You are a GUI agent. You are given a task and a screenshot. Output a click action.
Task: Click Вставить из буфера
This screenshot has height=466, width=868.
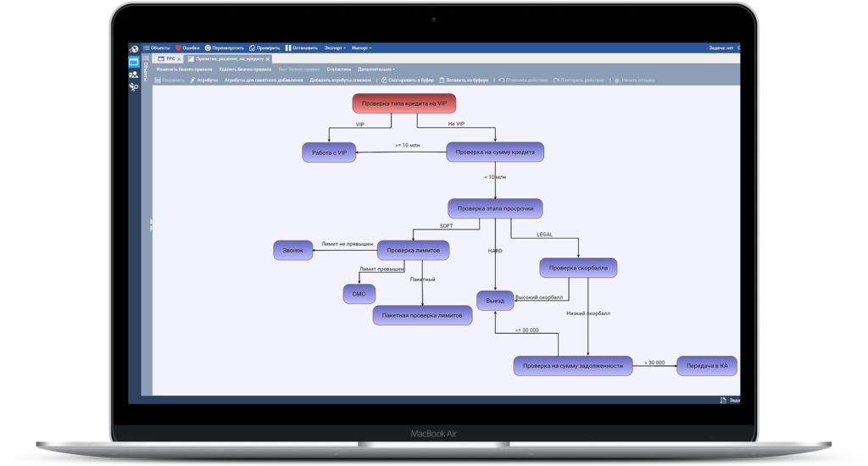pyautogui.click(x=464, y=80)
